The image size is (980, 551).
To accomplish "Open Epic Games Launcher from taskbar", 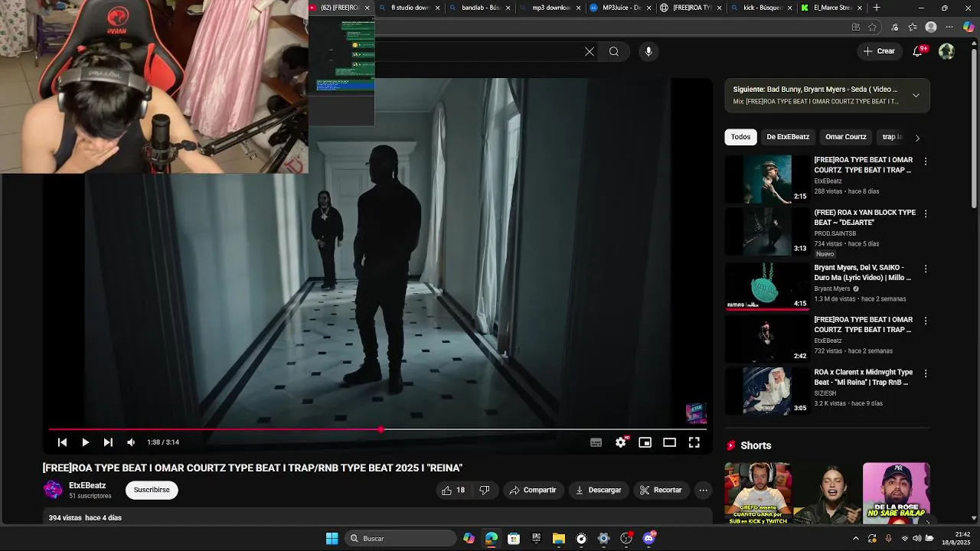I will pos(536,539).
